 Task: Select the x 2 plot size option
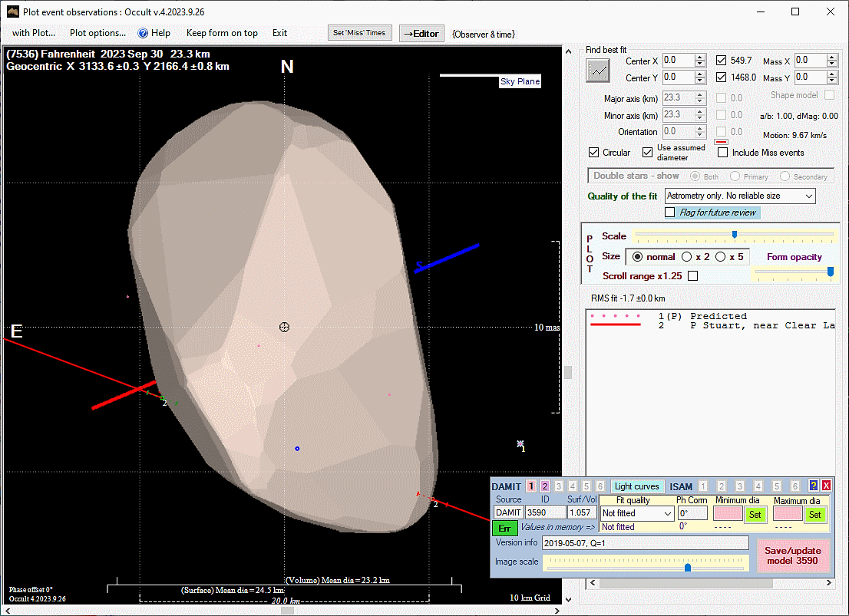coord(687,257)
